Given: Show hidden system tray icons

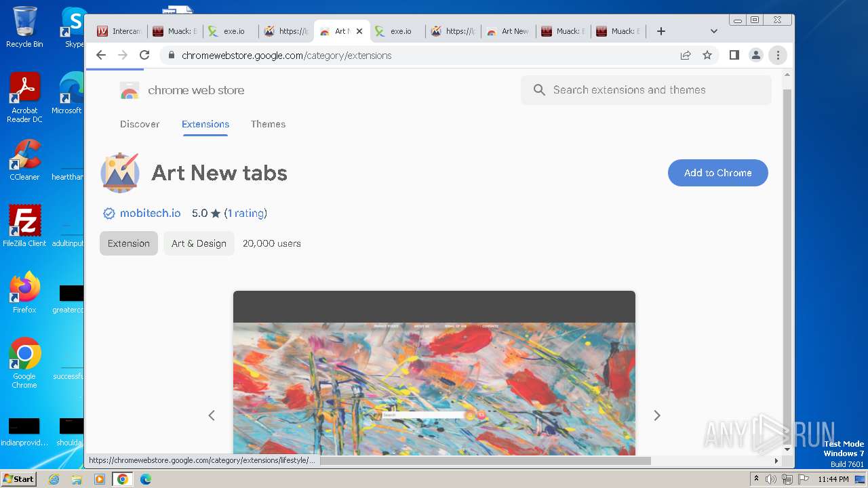Looking at the screenshot, I should (756, 479).
